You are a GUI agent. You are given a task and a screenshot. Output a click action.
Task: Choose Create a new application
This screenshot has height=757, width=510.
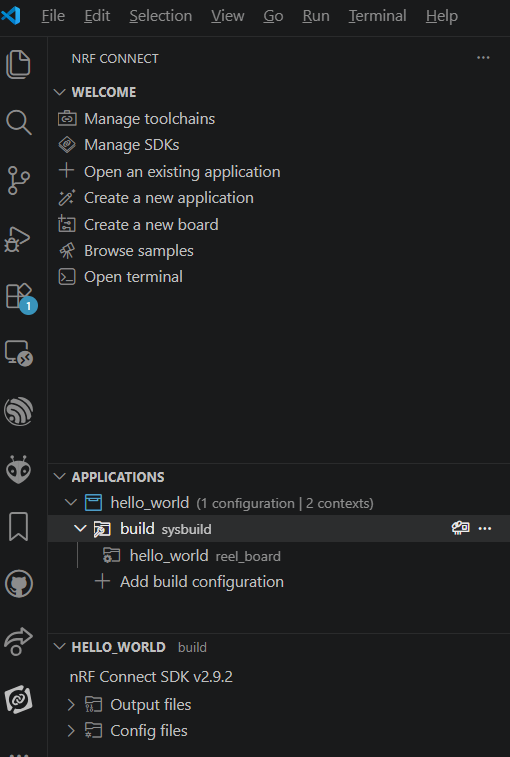point(169,197)
